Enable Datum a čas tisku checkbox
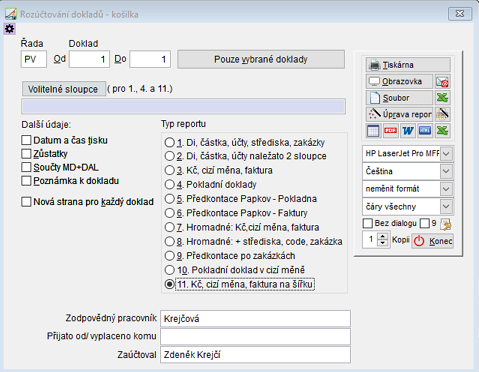Viewport: 479px width, 372px height. [26, 140]
